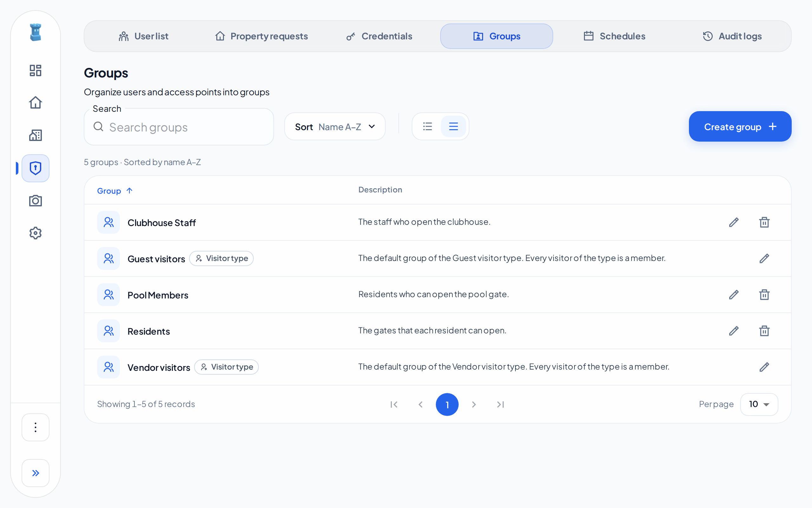
Task: Jump to the last page of records
Action: [500, 404]
